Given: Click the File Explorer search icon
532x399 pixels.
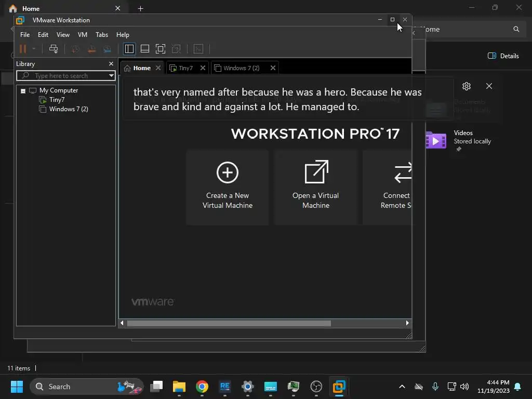Looking at the screenshot, I should coord(516,29).
